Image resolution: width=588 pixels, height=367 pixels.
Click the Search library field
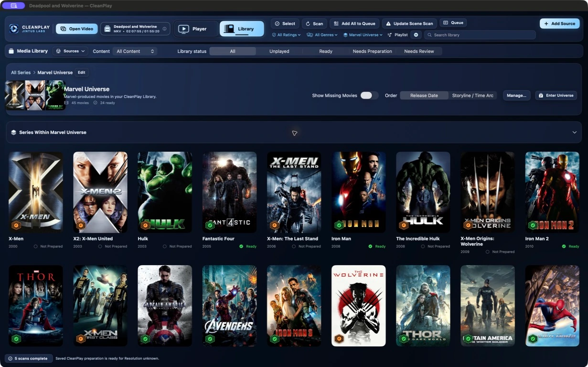[480, 35]
